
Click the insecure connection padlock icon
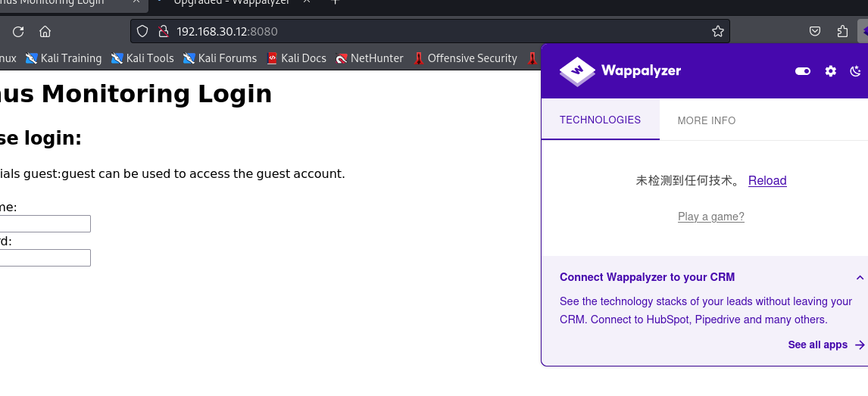pos(164,32)
